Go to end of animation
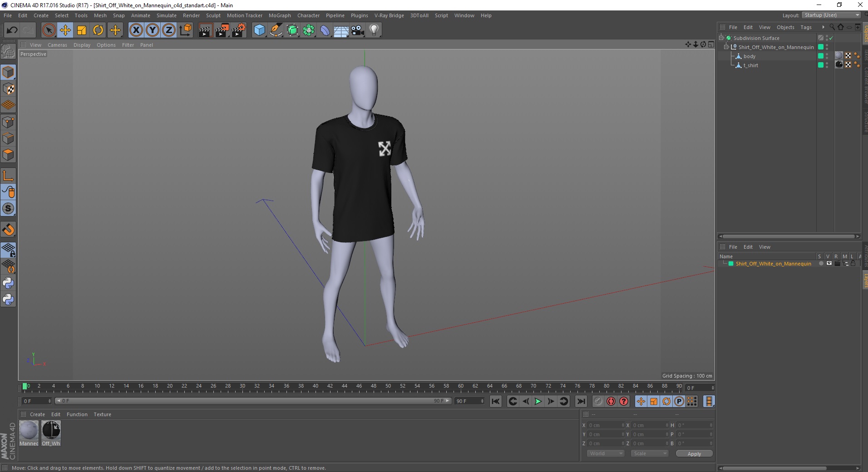The image size is (868, 472). coord(581,401)
